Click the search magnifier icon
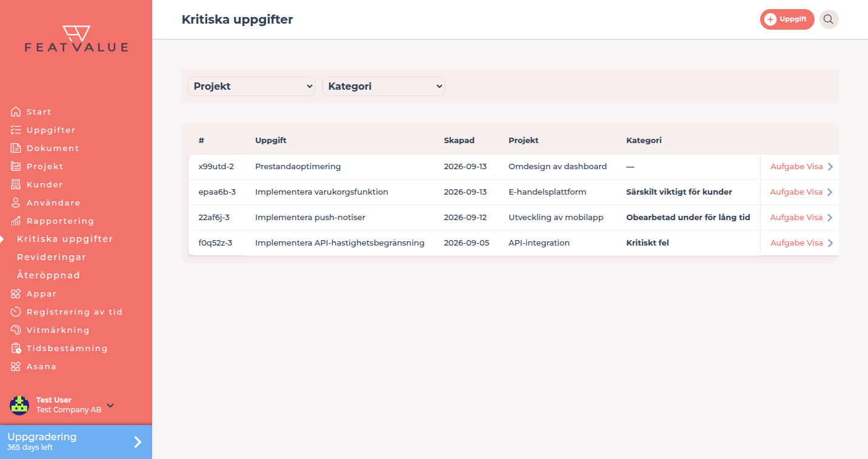 point(829,19)
